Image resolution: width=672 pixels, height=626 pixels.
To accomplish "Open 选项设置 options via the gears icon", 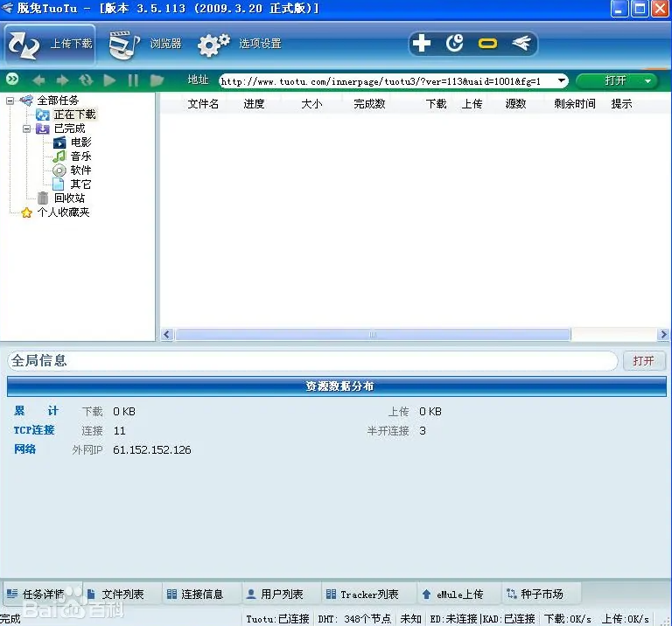I will click(213, 45).
